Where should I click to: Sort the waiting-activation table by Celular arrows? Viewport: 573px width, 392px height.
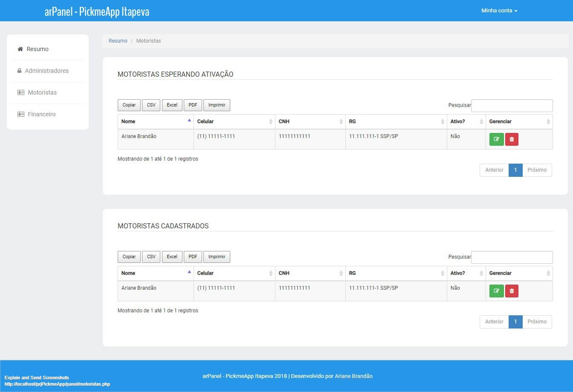(271, 122)
